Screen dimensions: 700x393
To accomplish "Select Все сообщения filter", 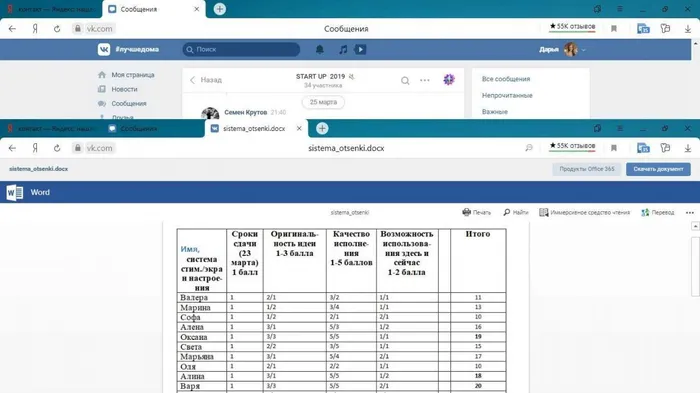I will 506,79.
